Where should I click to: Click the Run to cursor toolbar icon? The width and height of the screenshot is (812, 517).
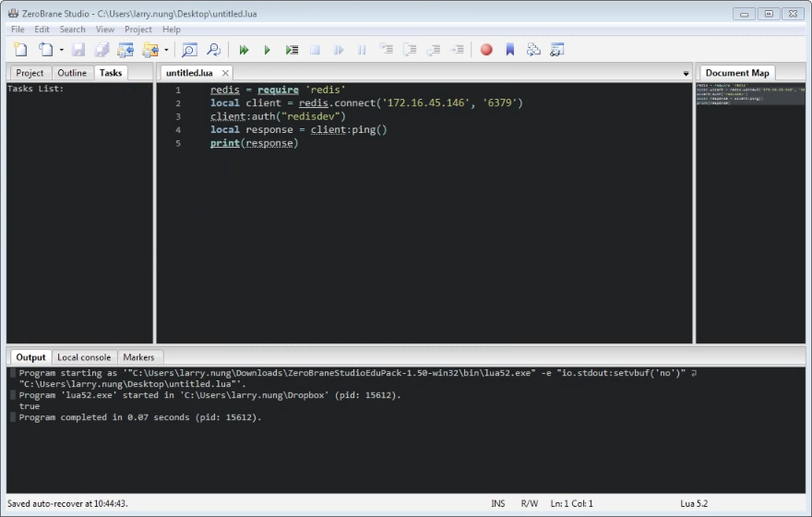(458, 49)
